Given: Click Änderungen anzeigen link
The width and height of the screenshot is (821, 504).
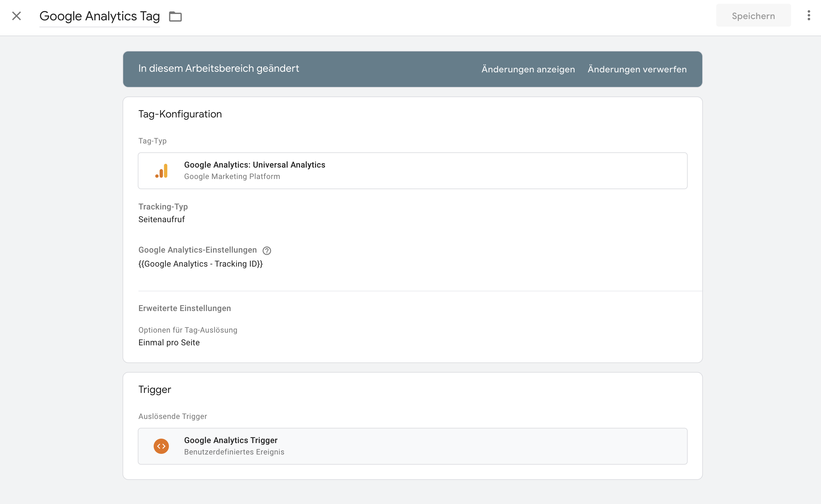Looking at the screenshot, I should click(528, 69).
